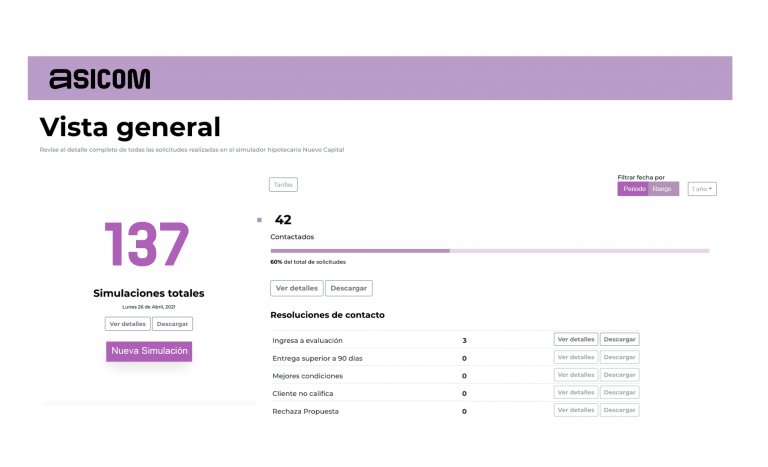This screenshot has width=768, height=467.
Task: Click the ASICOM logo in header
Action: tap(100, 79)
